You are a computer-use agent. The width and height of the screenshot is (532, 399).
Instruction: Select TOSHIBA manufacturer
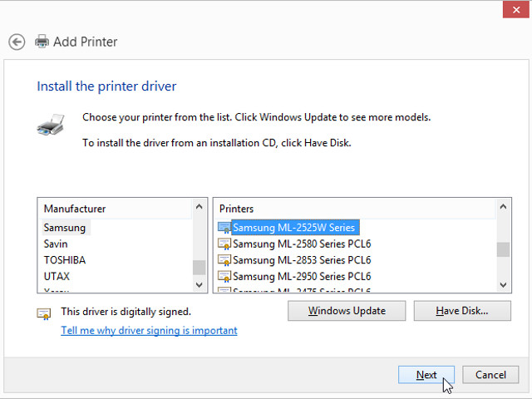[64, 260]
